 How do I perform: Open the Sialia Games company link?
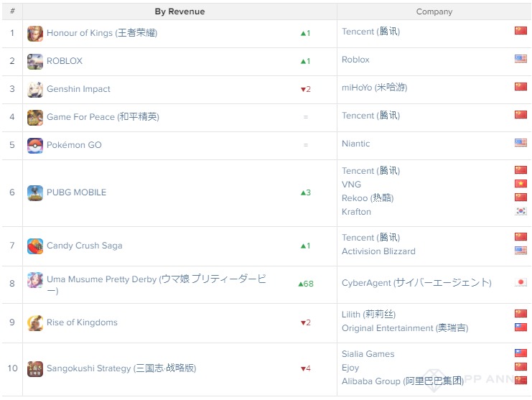(368, 354)
